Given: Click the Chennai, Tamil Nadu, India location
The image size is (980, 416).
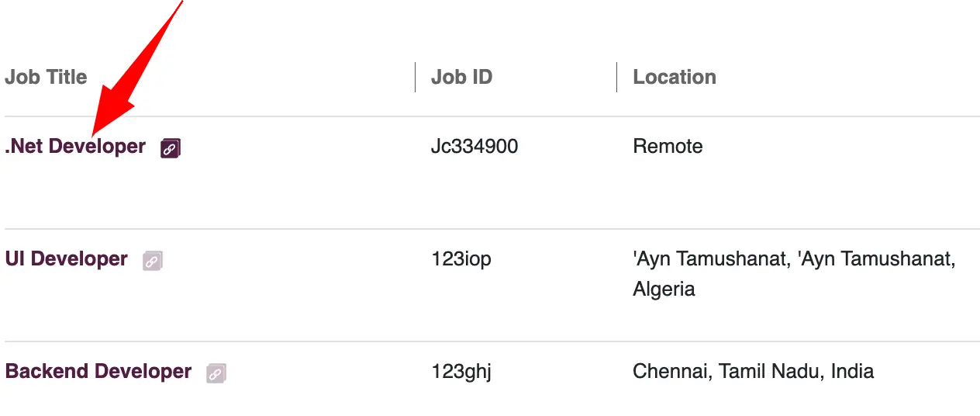Looking at the screenshot, I should 754,371.
